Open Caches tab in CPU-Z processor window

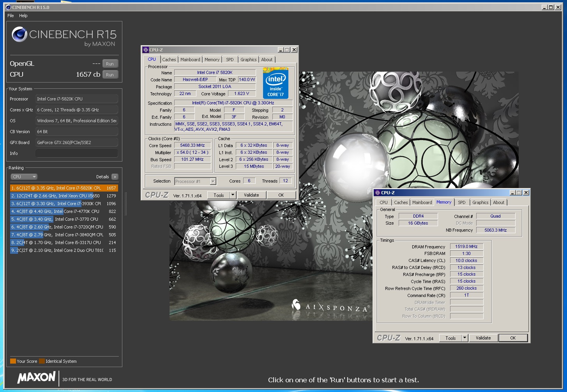pos(169,60)
